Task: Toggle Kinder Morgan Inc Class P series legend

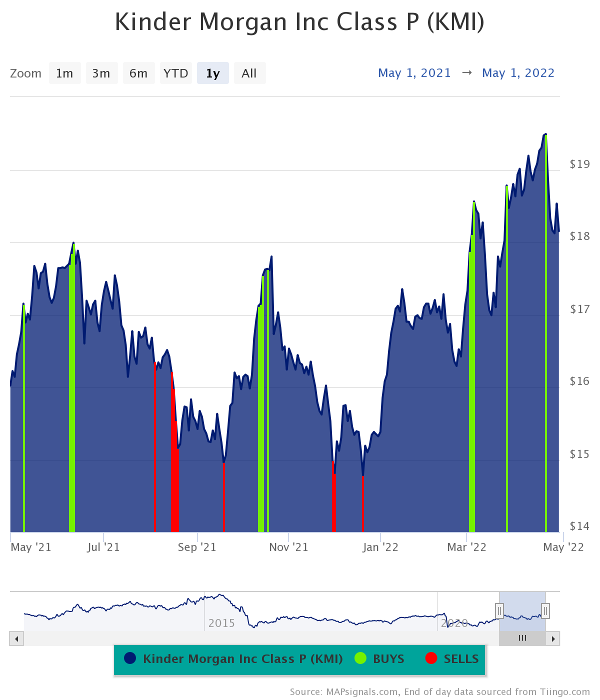Action: [x=233, y=659]
